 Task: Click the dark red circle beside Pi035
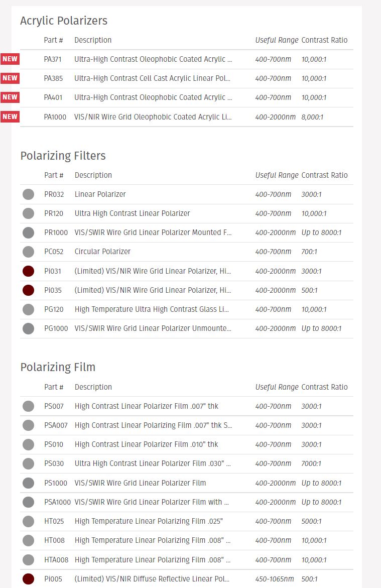point(29,290)
